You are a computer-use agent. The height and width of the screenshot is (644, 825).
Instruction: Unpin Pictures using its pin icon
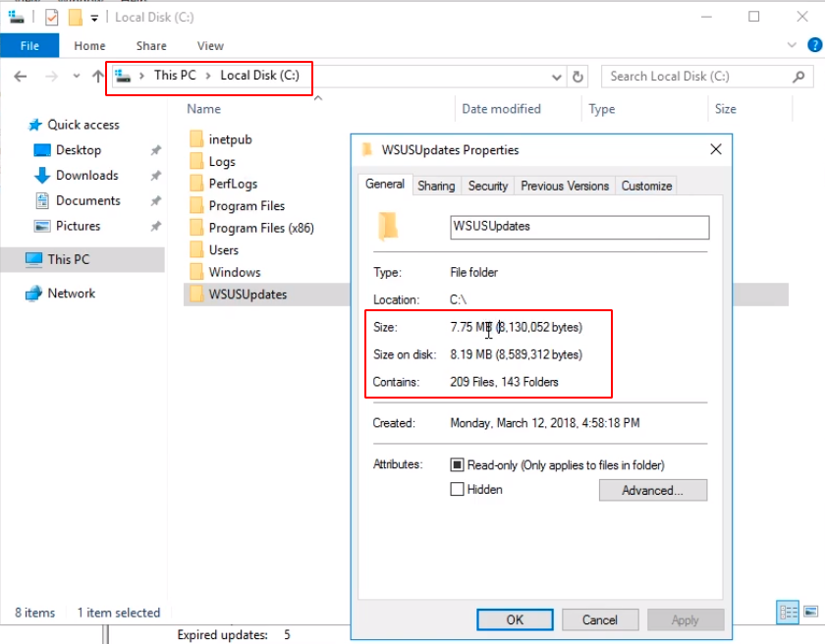pyautogui.click(x=156, y=226)
